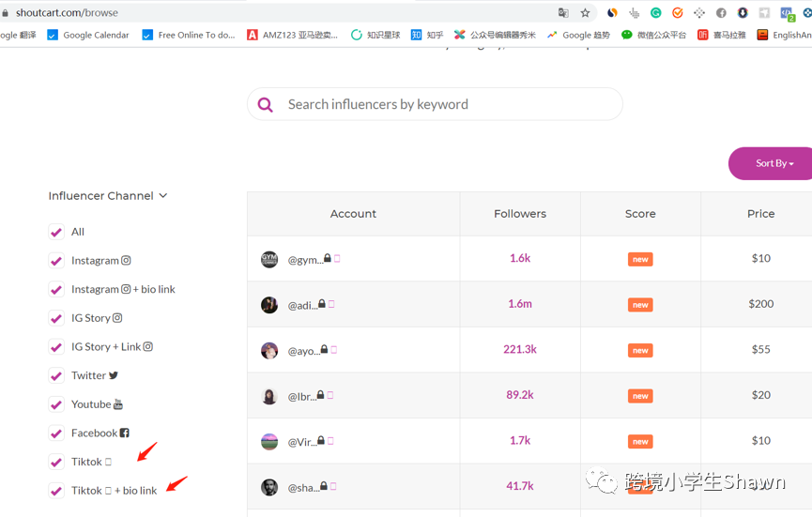812x517 pixels.
Task: Click the lock icon next to @adi account
Action: click(x=321, y=304)
